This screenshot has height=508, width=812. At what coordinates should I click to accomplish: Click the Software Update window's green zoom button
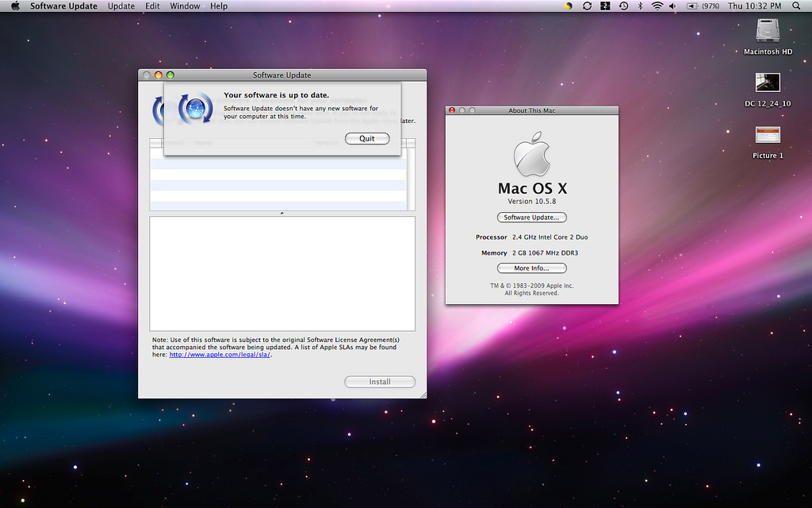[170, 75]
